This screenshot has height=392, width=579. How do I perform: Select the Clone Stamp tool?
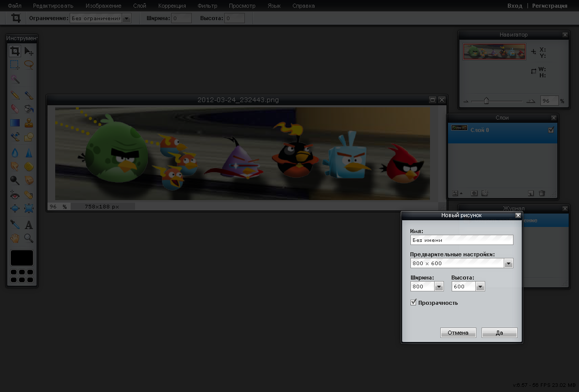tap(29, 123)
